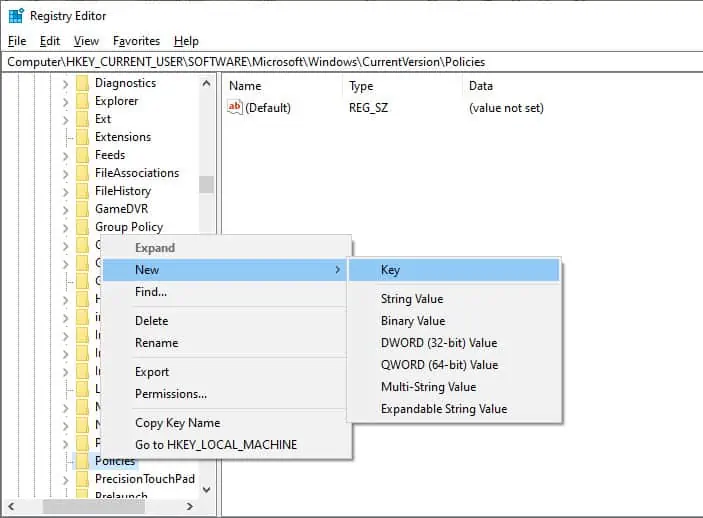The height and width of the screenshot is (518, 703).
Task: Select the Diagnostics tree item label
Action: pyautogui.click(x=126, y=83)
